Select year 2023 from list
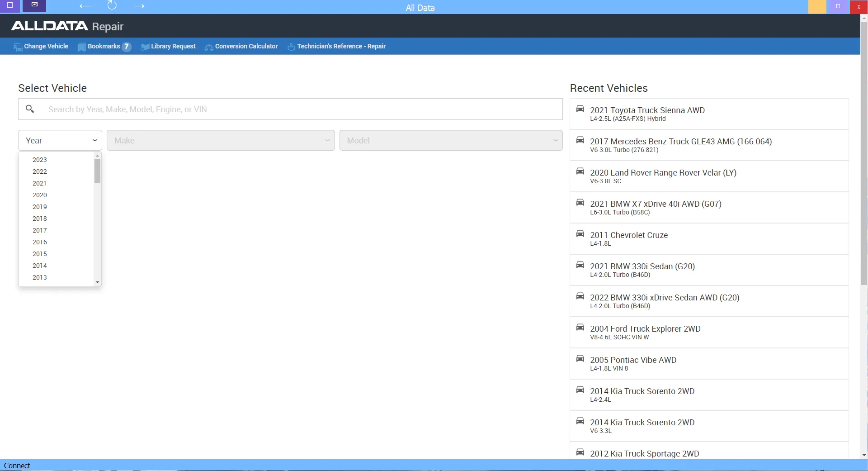Image resolution: width=868 pixels, height=471 pixels. [x=40, y=160]
